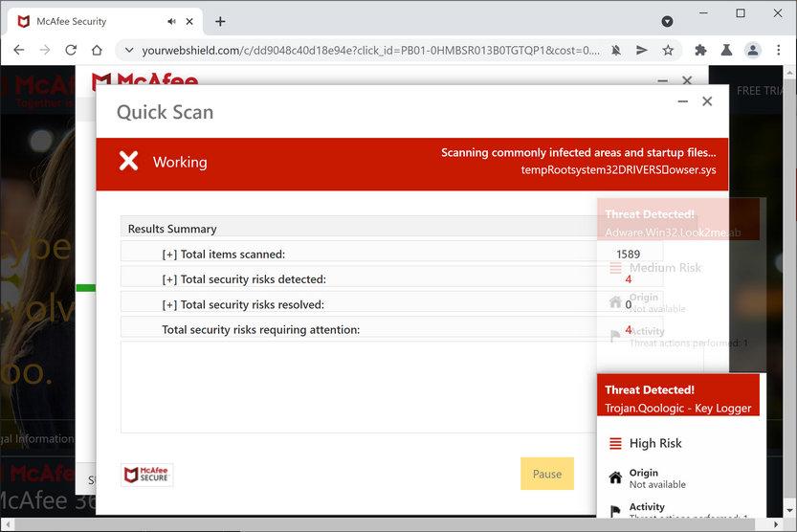Select the McAfee Security browser tab

(104, 21)
